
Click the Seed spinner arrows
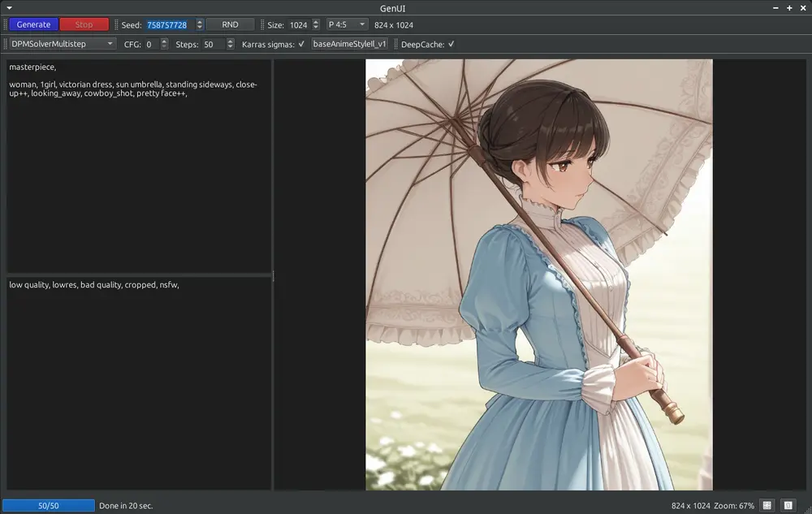[x=200, y=24]
